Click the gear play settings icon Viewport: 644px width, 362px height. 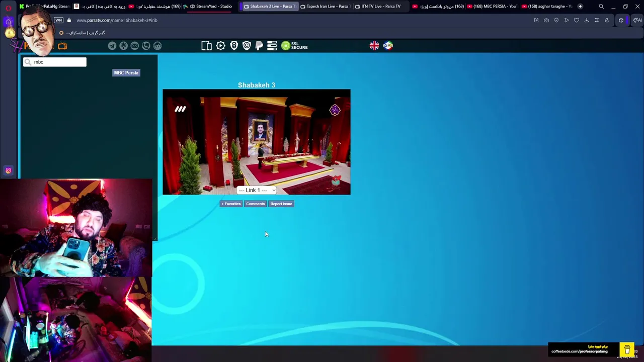pos(221,46)
